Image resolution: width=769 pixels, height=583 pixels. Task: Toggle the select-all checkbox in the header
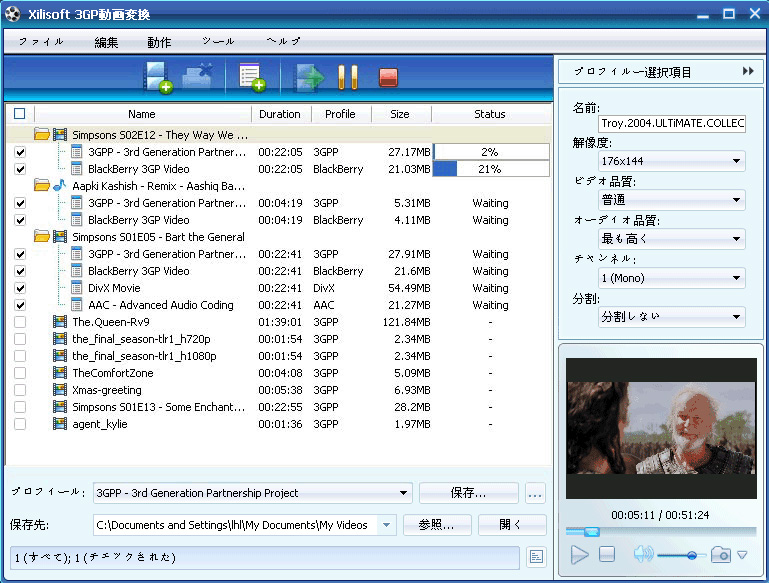click(x=20, y=114)
